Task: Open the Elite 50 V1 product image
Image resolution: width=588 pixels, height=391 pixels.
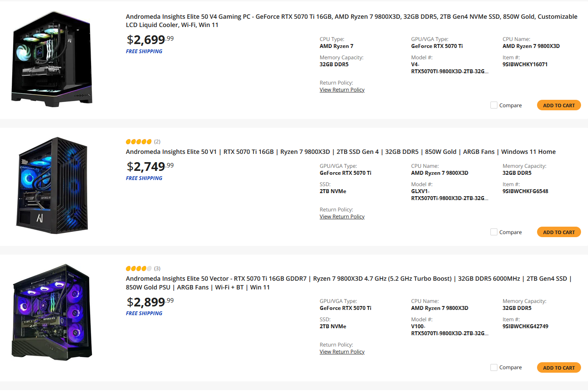Action: point(52,185)
